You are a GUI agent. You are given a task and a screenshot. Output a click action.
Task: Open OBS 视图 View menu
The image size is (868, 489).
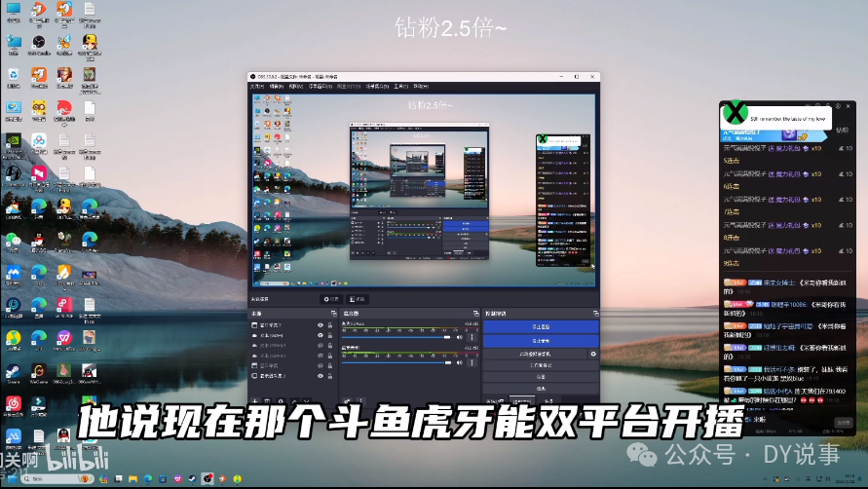(295, 87)
